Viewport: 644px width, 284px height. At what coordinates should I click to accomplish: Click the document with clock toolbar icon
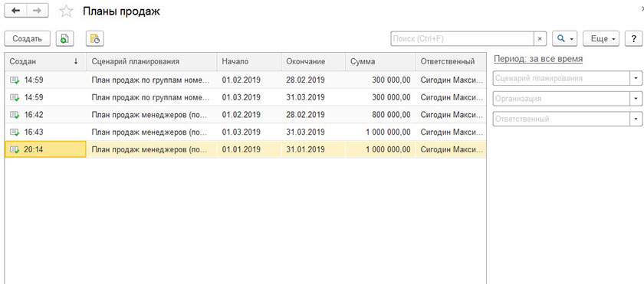pyautogui.click(x=95, y=38)
